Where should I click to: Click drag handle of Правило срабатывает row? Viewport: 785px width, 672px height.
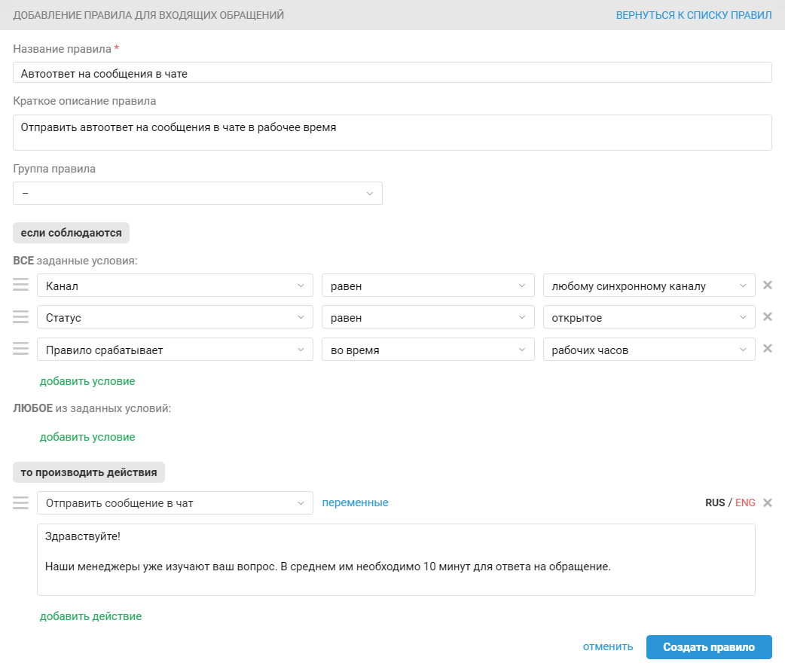point(20,348)
